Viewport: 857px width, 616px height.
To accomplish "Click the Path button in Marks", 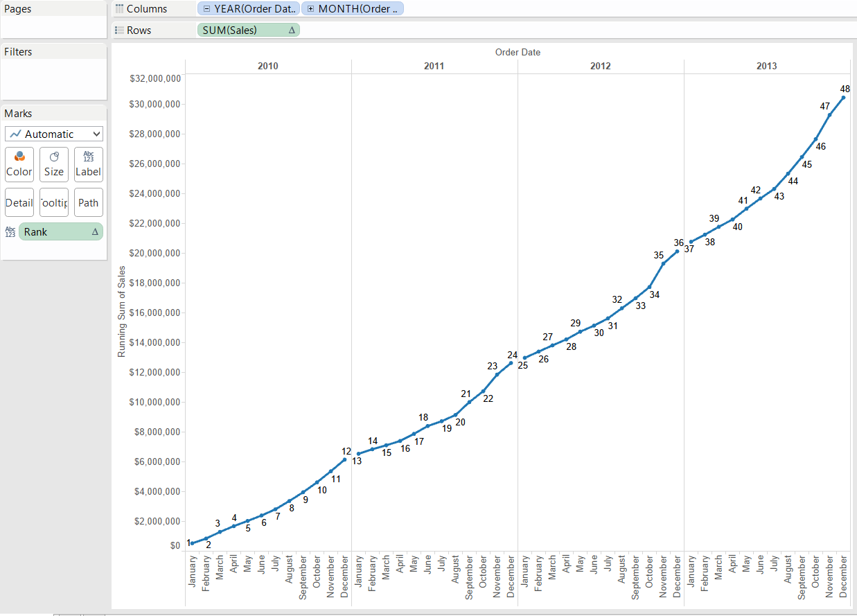I will tap(88, 203).
